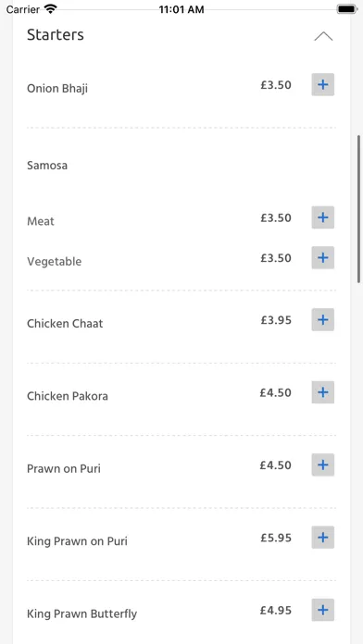Click the vertical scrollbar indicator
363x644 pixels.
click(x=359, y=208)
